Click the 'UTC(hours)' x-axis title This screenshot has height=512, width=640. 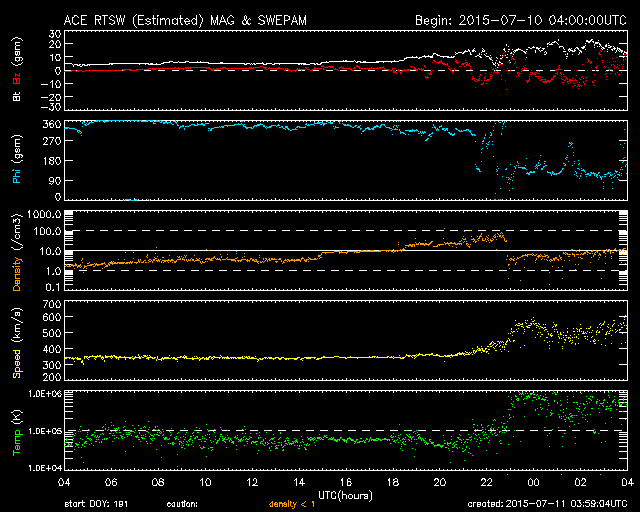345,496
